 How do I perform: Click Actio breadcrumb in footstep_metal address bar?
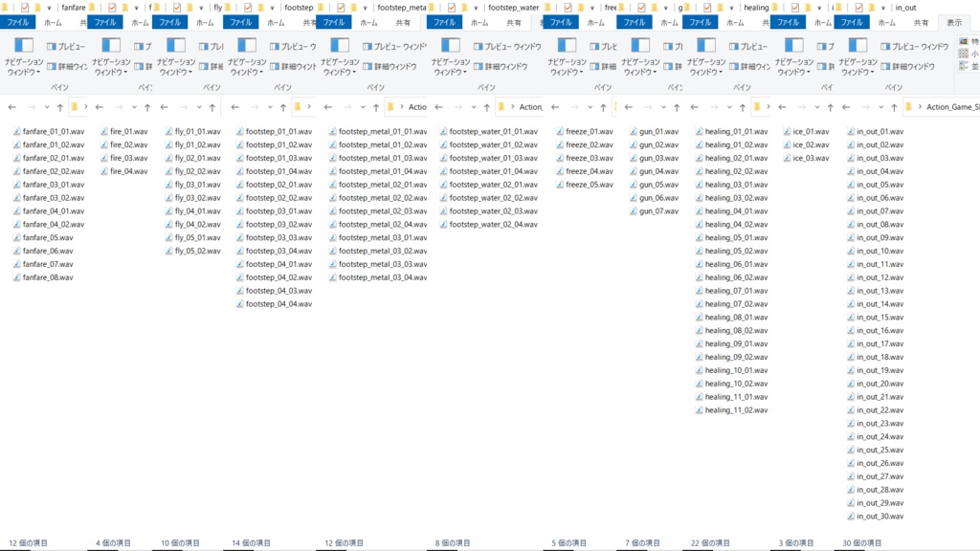tap(417, 107)
